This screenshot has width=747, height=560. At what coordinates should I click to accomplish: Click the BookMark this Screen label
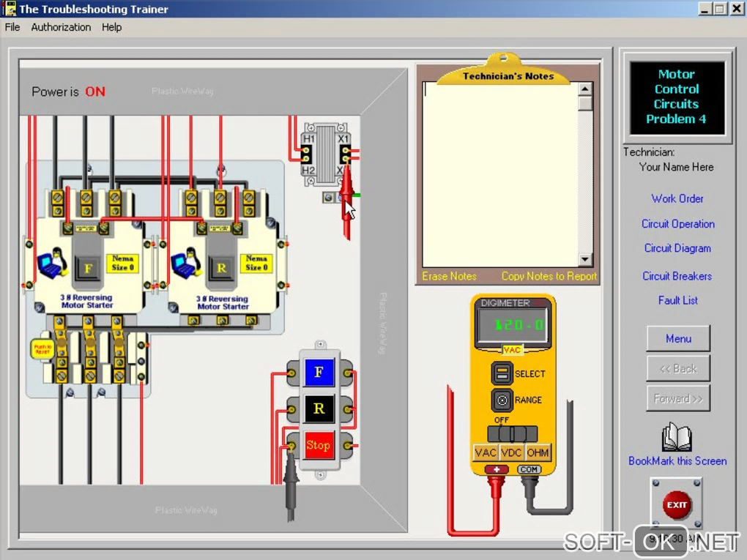click(677, 461)
